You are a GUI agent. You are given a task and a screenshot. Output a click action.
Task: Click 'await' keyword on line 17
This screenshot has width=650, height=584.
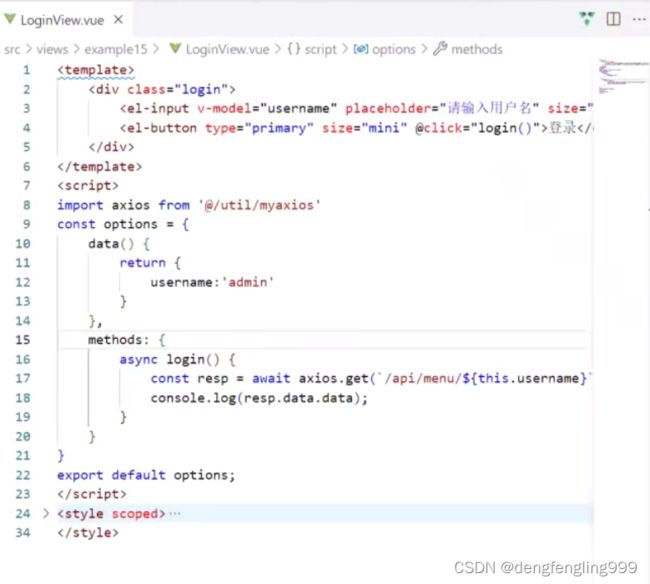pos(271,378)
